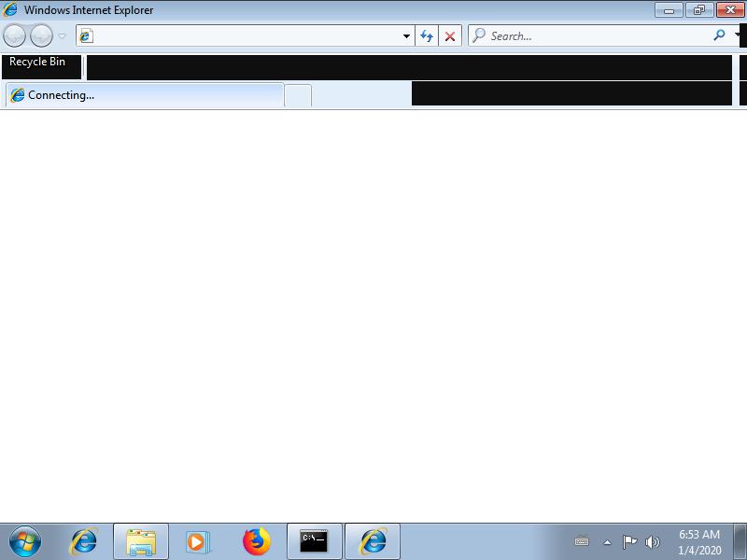This screenshot has width=747, height=560.
Task: Switch to Command Prompt taskbar window
Action: point(314,541)
